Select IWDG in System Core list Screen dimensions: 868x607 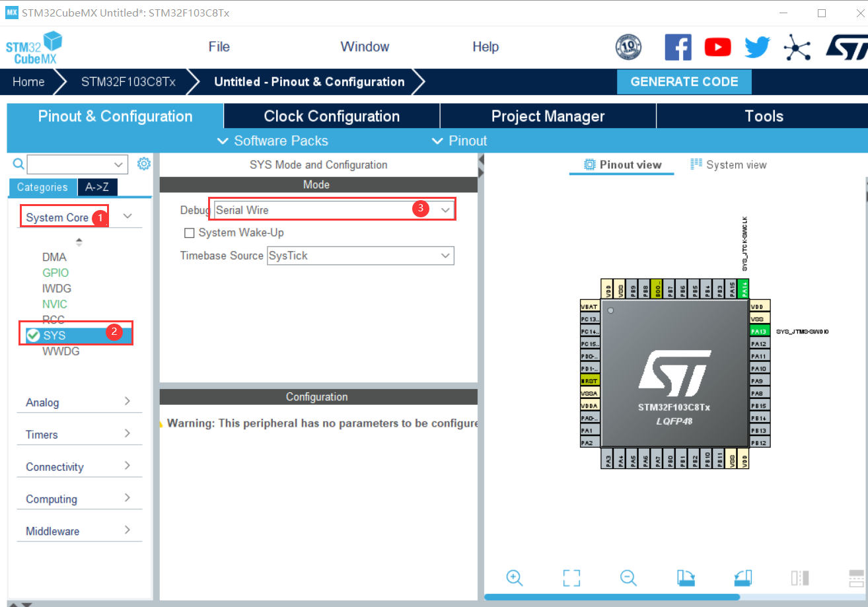pos(57,289)
